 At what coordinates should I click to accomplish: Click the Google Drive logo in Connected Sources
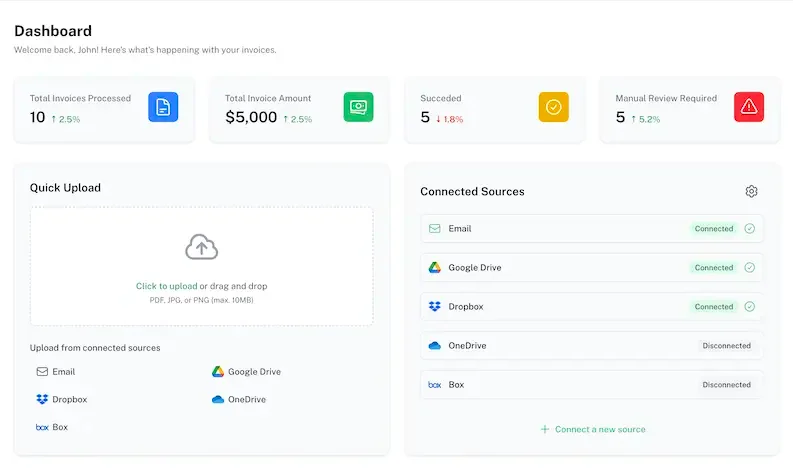[x=434, y=268]
